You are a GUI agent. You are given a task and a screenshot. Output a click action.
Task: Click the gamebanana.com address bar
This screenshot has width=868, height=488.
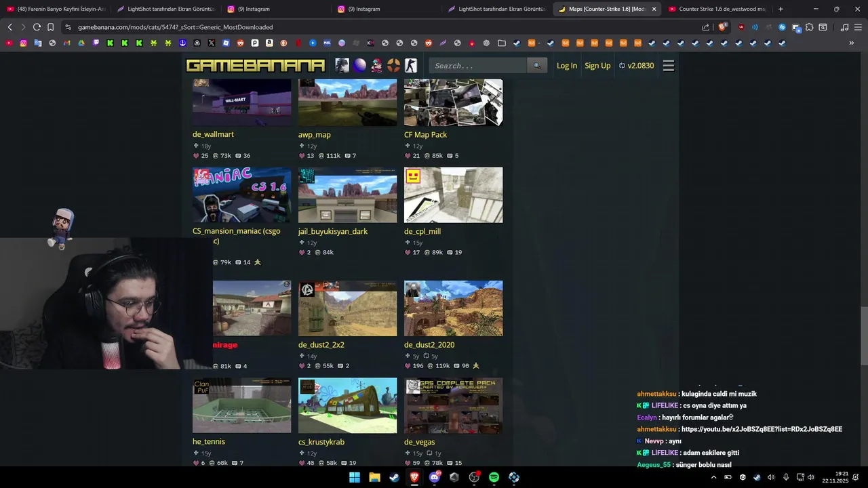[380, 27]
